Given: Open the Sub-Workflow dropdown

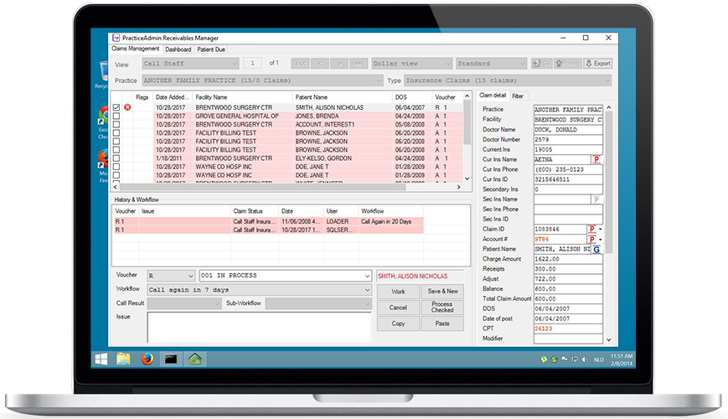Looking at the screenshot, I should point(318,304).
